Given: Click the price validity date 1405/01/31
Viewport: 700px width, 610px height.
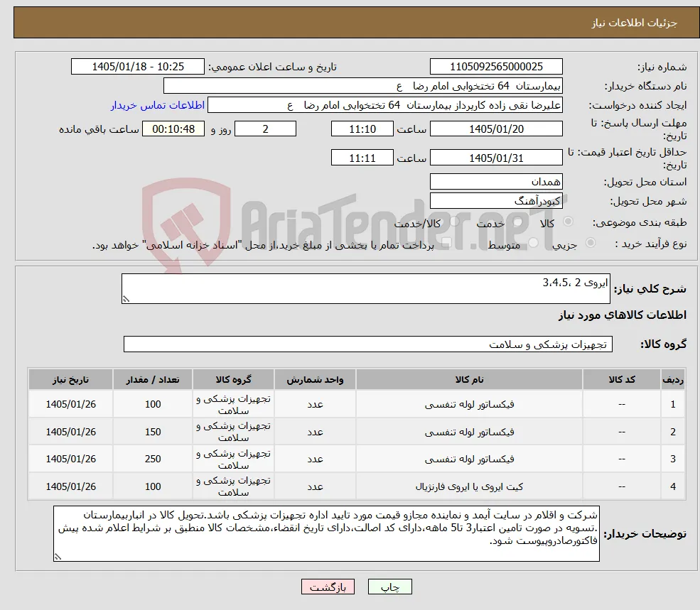Looking at the screenshot, I should click(496, 158).
